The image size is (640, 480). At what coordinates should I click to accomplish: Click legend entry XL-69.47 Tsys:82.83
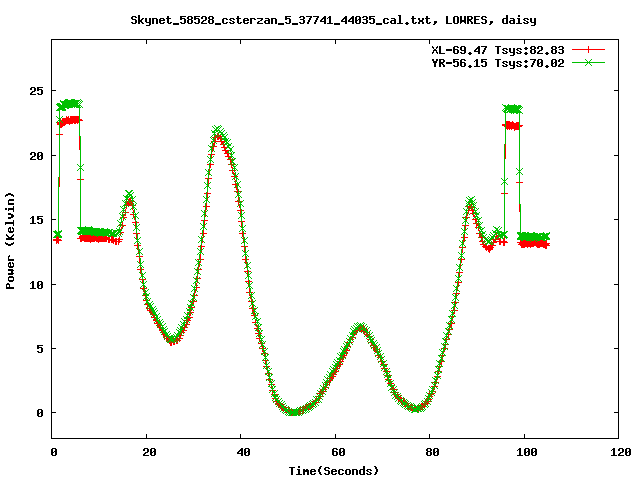point(498,50)
